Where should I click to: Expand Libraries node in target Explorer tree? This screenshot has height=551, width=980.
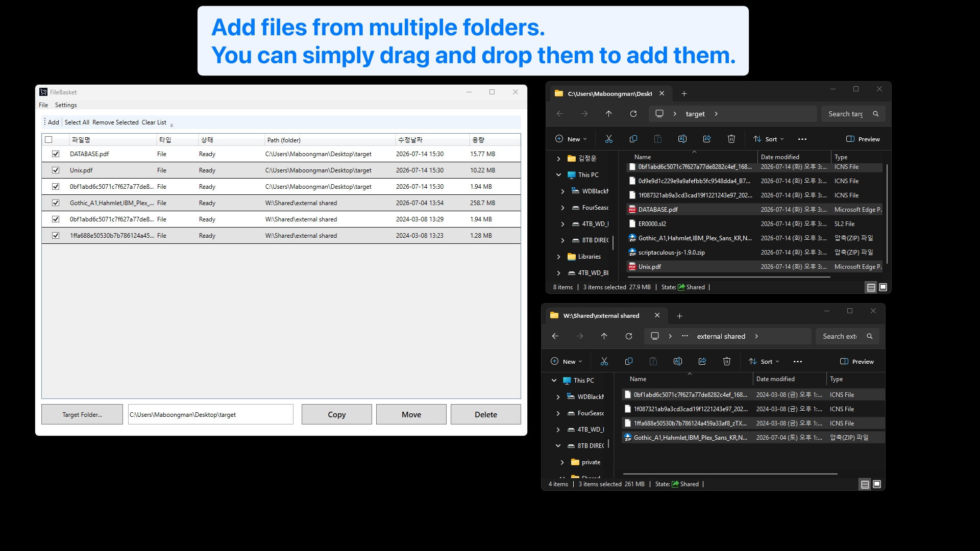coord(559,257)
